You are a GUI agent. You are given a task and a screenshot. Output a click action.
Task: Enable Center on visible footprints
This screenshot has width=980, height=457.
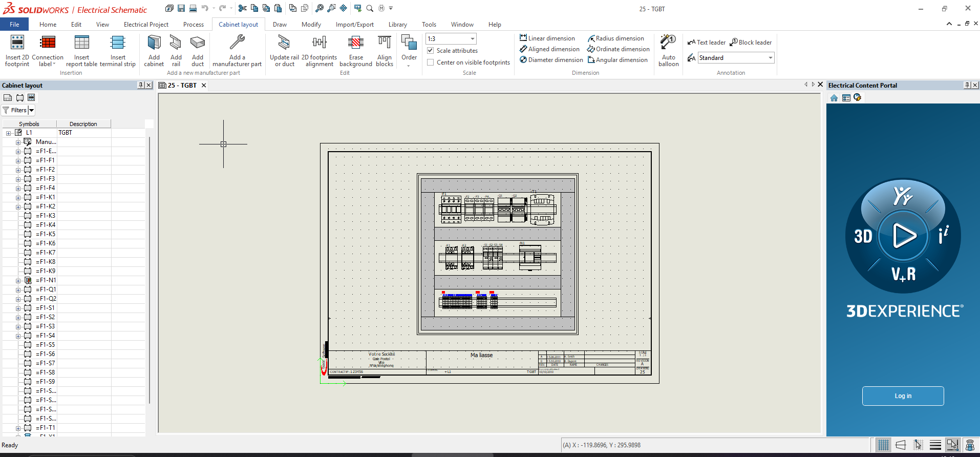[x=431, y=63]
